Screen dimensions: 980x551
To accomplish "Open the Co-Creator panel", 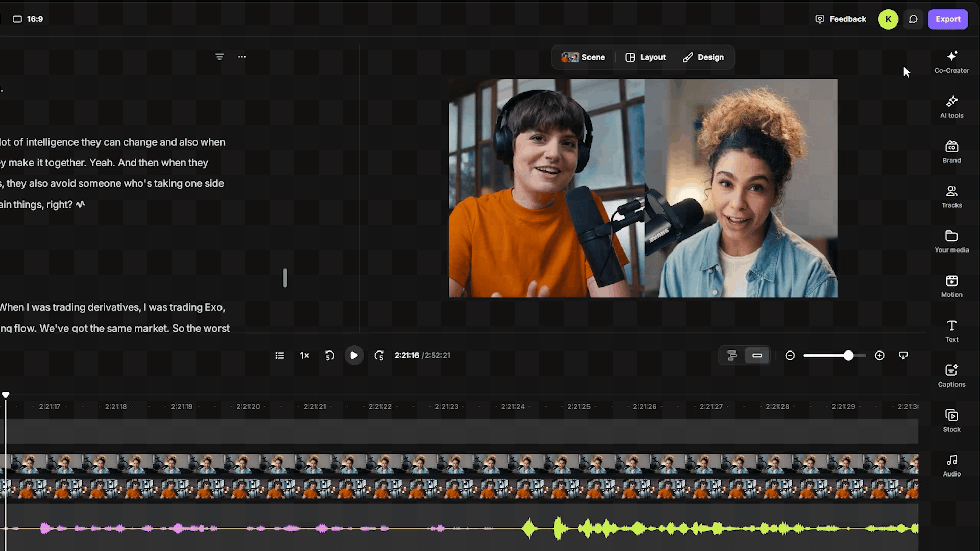I will click(x=951, y=62).
